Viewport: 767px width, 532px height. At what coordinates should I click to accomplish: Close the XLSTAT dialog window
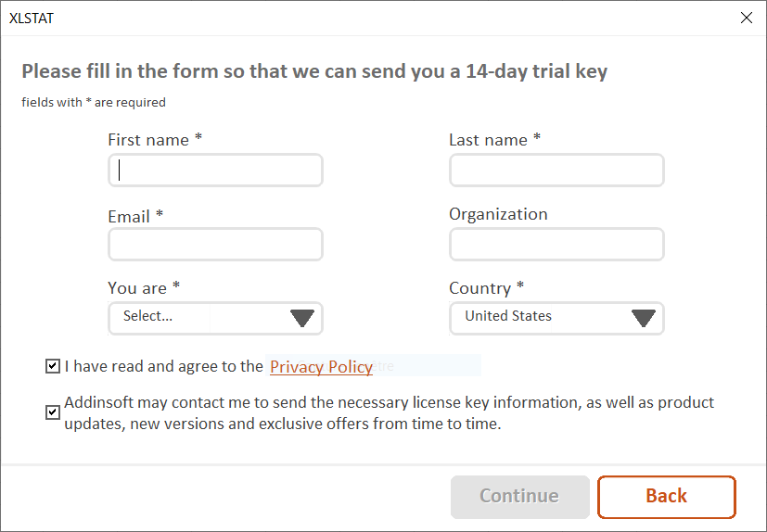pos(746,18)
